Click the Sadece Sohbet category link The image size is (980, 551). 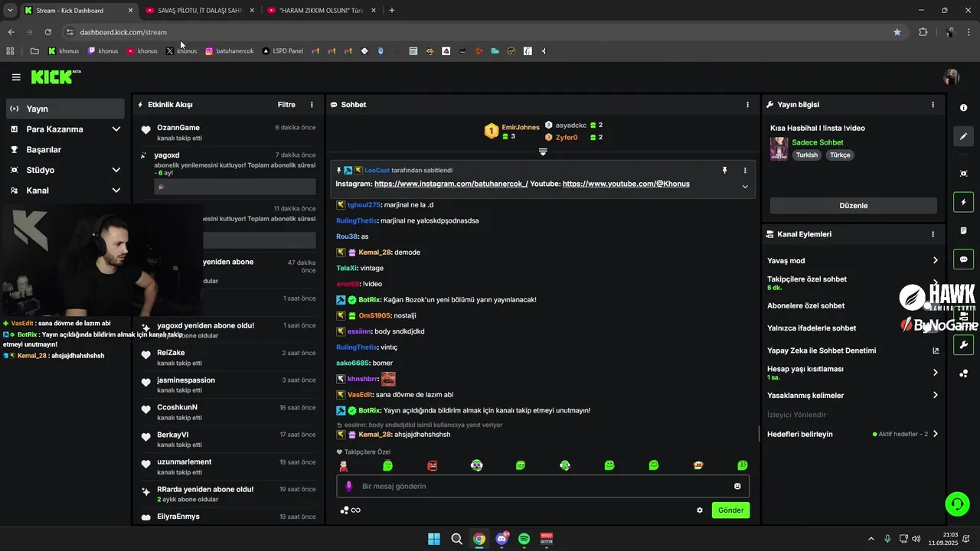pyautogui.click(x=817, y=142)
